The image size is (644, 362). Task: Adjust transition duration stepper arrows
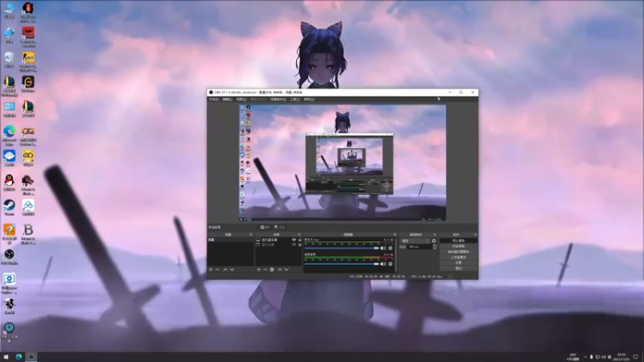pyautogui.click(x=435, y=247)
